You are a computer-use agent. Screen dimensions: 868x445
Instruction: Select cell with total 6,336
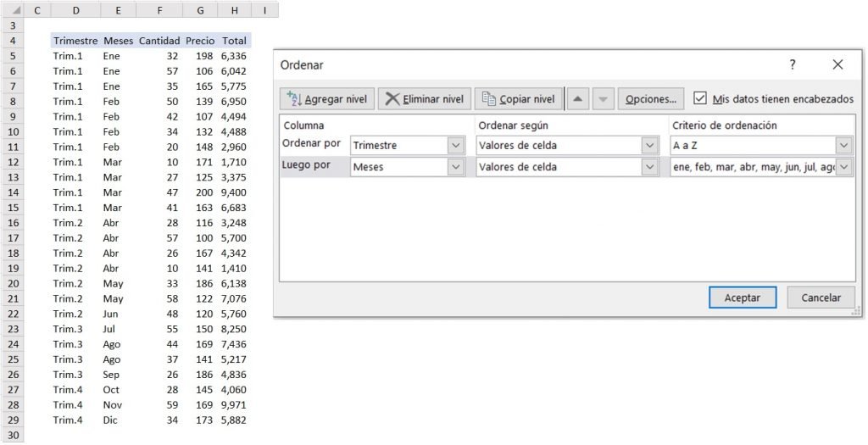click(x=234, y=56)
